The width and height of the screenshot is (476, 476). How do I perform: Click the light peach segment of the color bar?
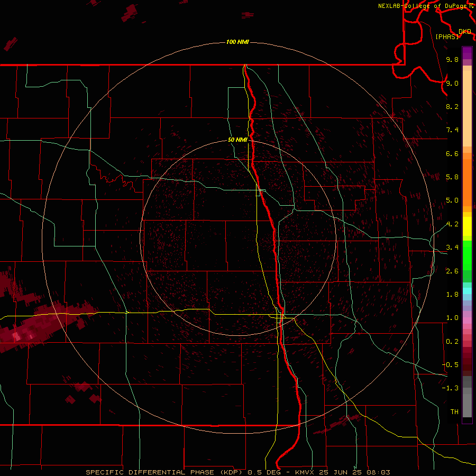(x=467, y=108)
